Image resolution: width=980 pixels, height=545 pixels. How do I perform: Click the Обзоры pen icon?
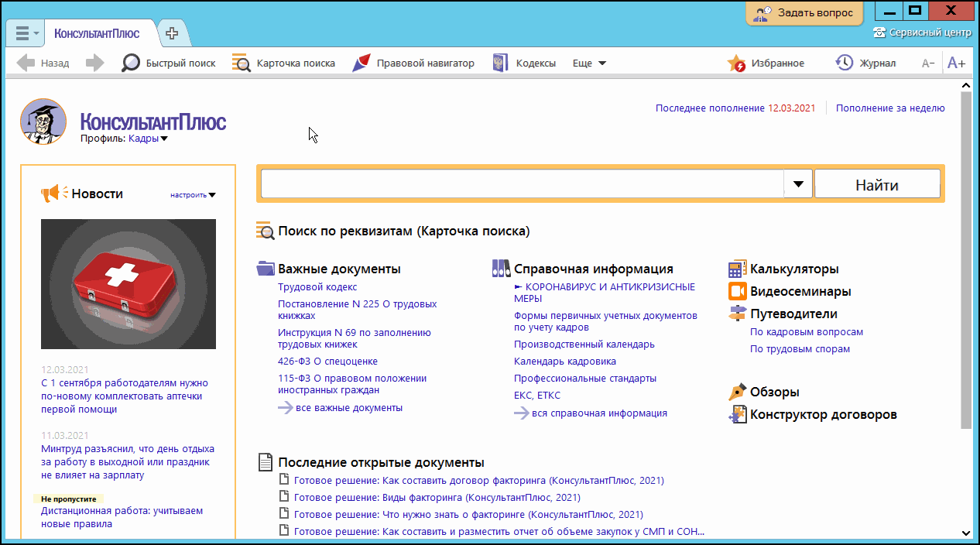click(737, 392)
